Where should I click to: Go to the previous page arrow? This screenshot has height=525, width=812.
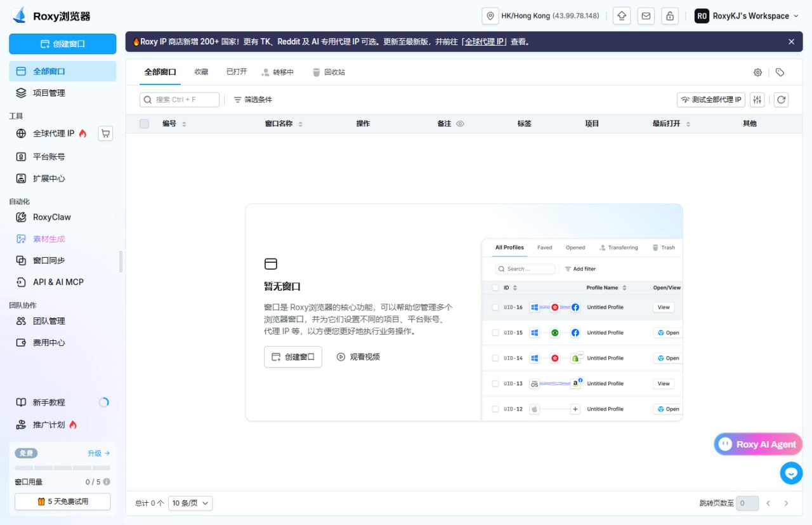point(768,503)
